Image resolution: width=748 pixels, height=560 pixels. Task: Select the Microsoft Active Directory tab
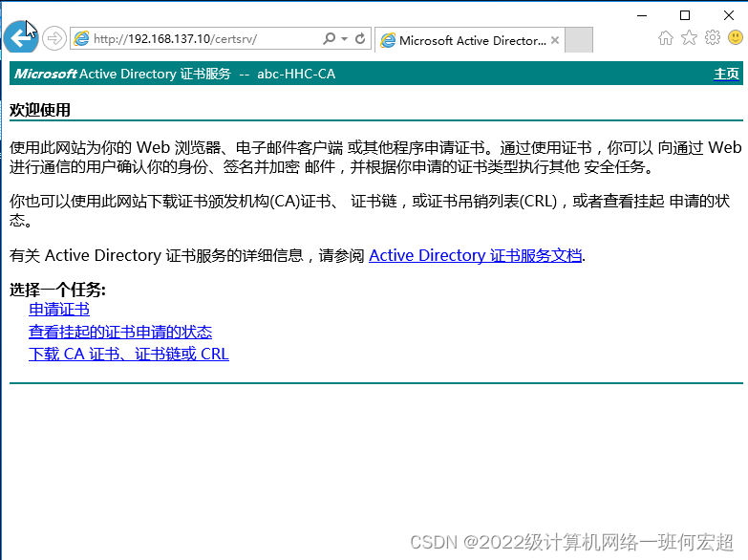click(x=469, y=40)
